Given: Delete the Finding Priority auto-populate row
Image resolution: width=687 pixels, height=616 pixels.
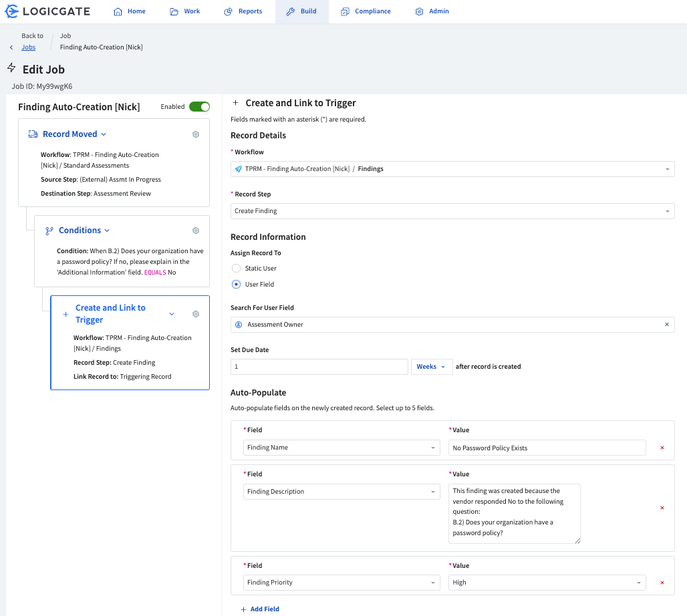Looking at the screenshot, I should coord(662,583).
